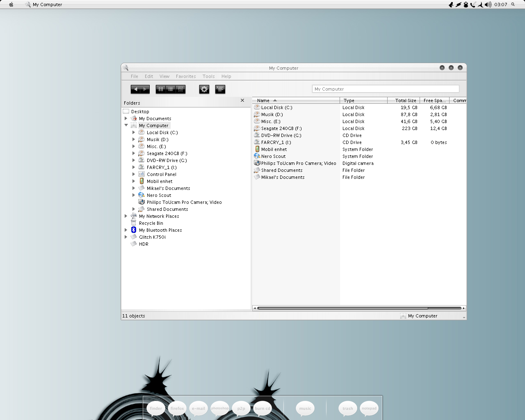The image size is (525, 420).
Task: Click Nero Scout icon in file list
Action: tap(257, 156)
